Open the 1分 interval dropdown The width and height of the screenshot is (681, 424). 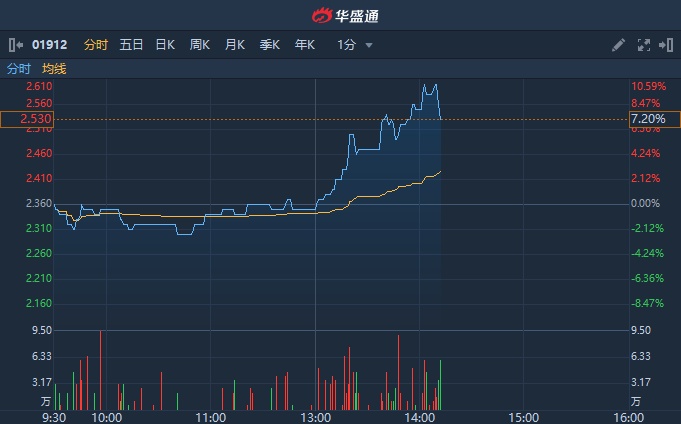[x=347, y=45]
